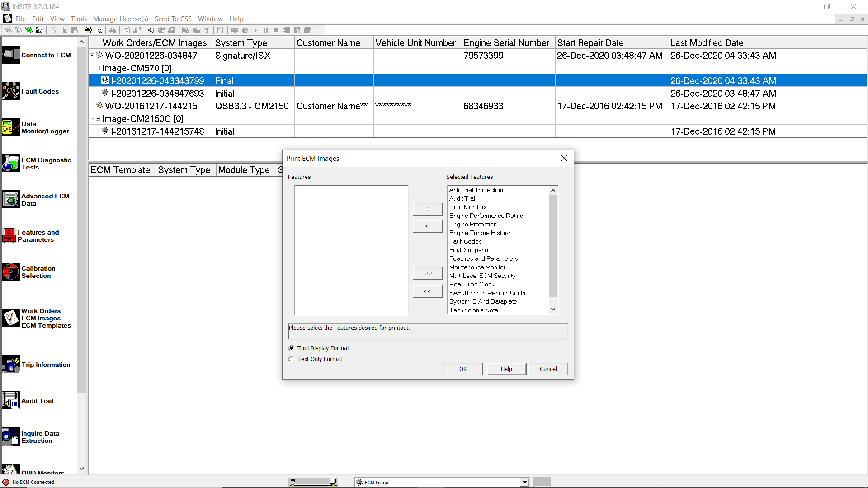Open the ECM Image dropdown in status bar
Image resolution: width=868 pixels, height=488 pixels.
click(523, 482)
